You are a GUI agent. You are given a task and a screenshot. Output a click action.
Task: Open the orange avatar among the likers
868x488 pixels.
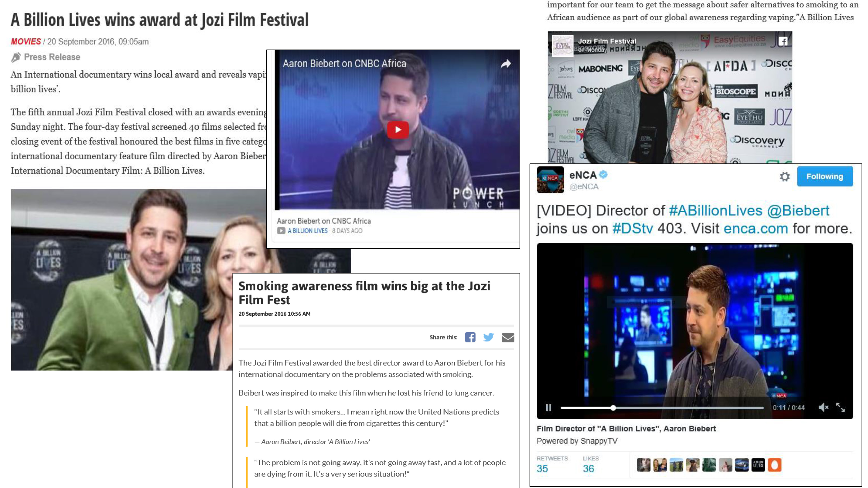point(774,465)
